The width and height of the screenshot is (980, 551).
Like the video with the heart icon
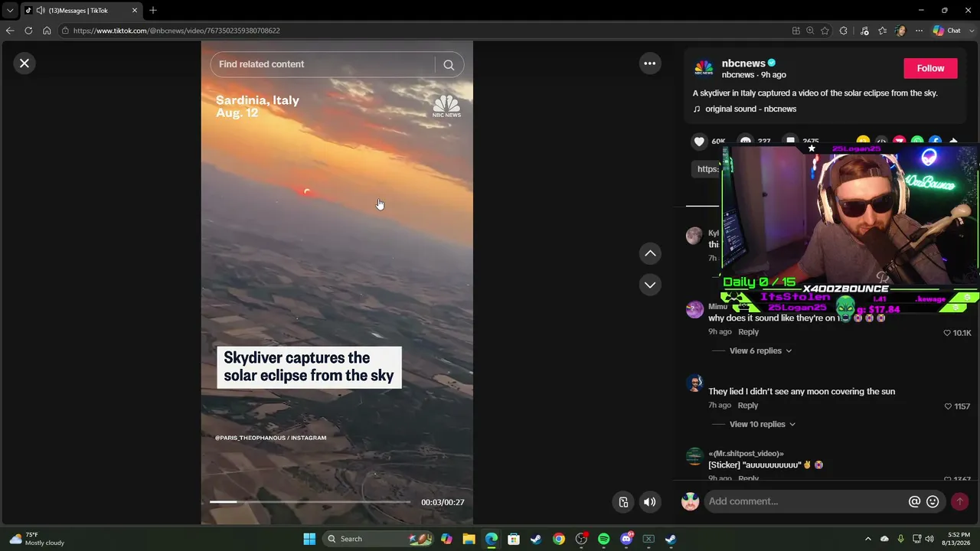699,142
